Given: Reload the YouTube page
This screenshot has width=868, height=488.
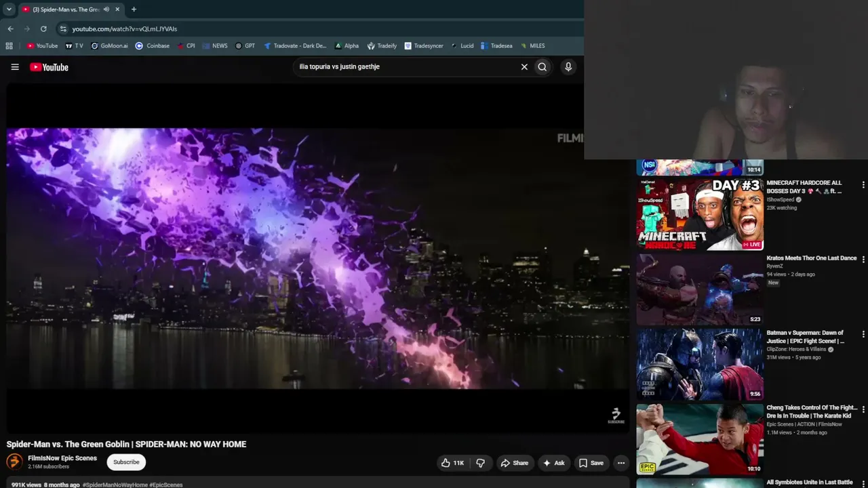Looking at the screenshot, I should click(x=43, y=28).
